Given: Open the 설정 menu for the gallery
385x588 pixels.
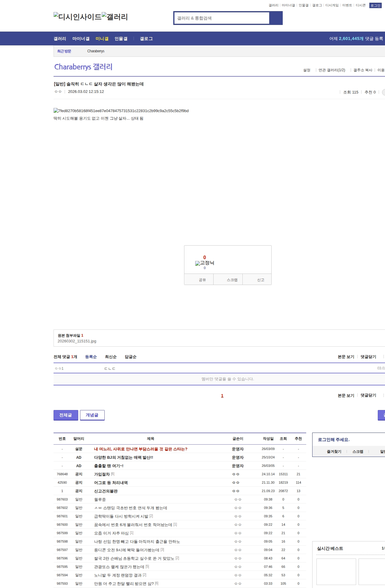Looking at the screenshot, I should click(x=306, y=70).
